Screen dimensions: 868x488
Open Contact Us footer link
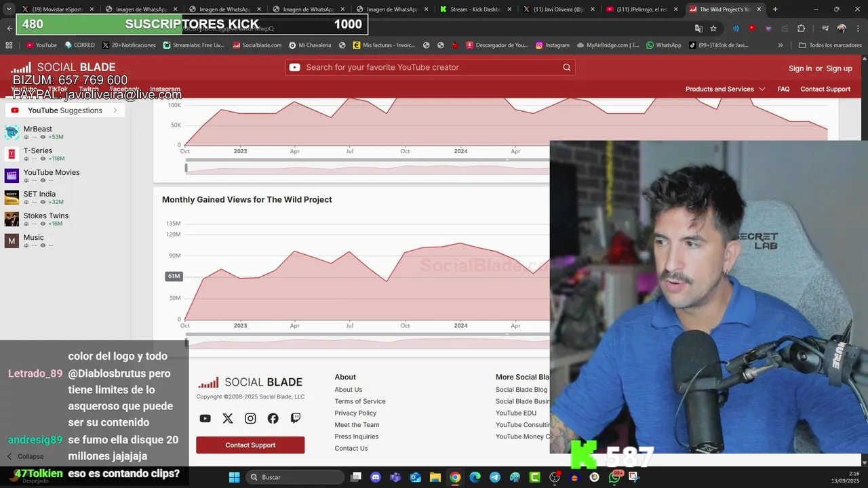pyautogui.click(x=351, y=448)
